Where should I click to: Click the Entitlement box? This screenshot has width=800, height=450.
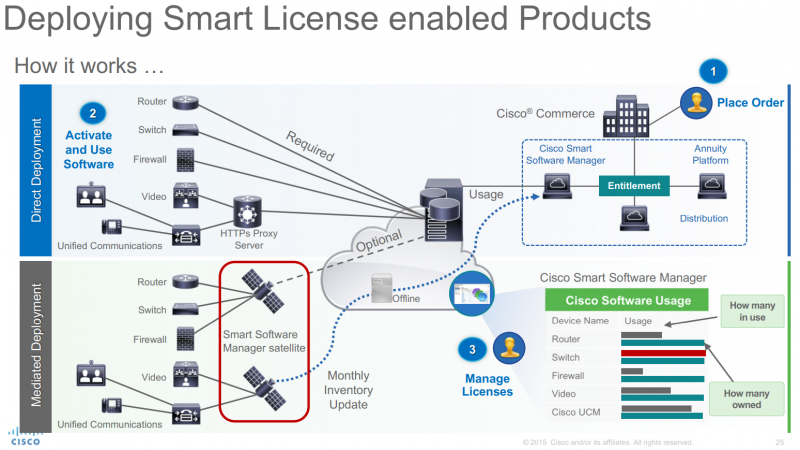[x=634, y=186]
